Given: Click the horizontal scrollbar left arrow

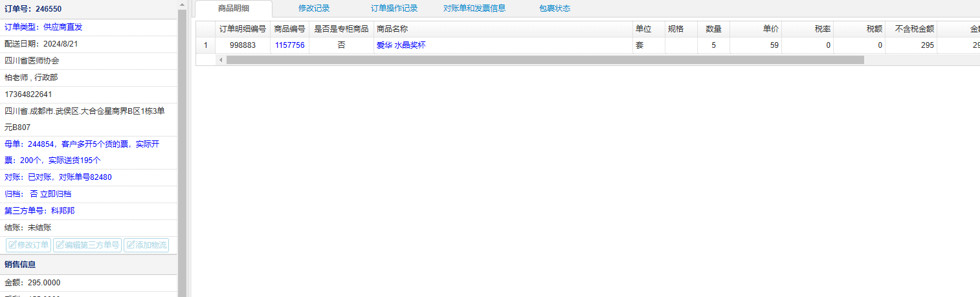Looking at the screenshot, I should tap(221, 60).
